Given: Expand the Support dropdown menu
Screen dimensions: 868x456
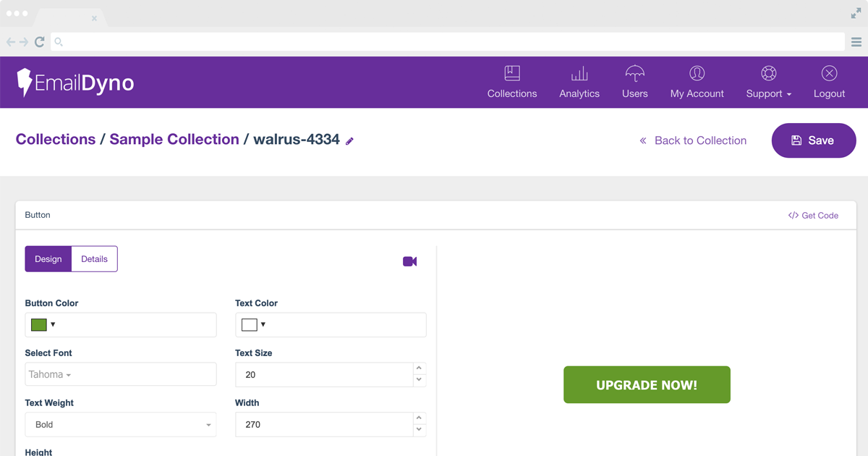Looking at the screenshot, I should (768, 83).
